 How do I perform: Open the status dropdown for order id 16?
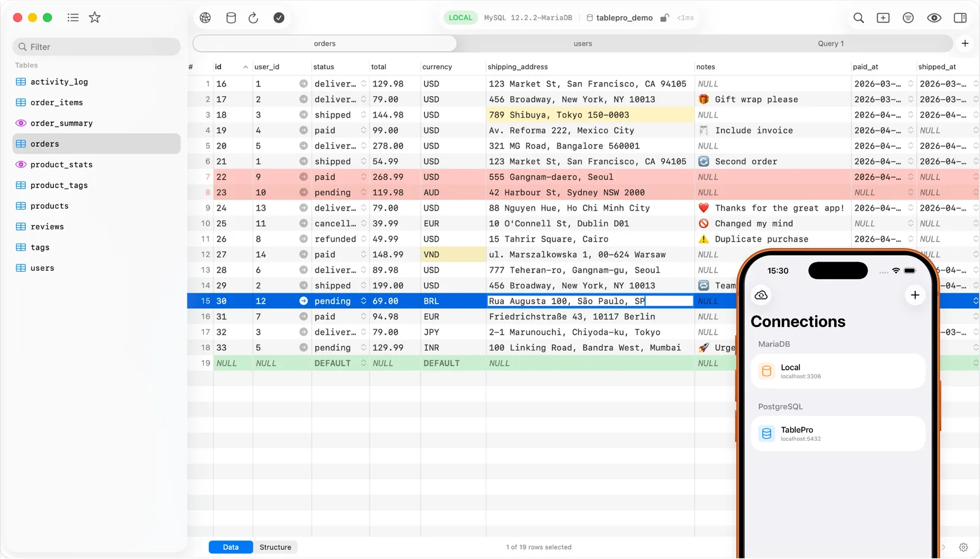[x=363, y=84]
